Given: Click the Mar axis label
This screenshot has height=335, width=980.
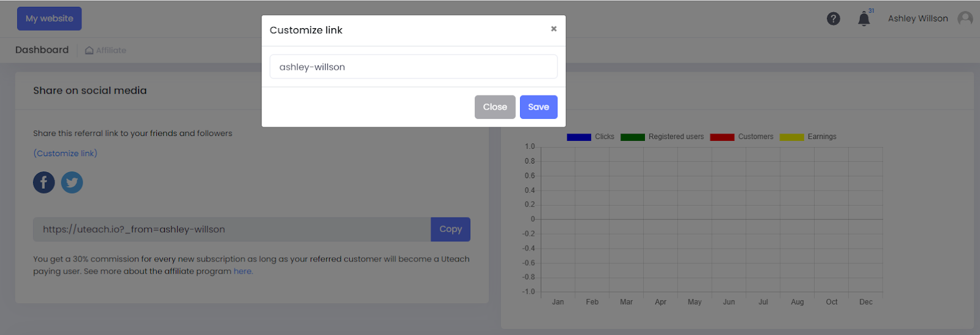Looking at the screenshot, I should (x=627, y=302).
